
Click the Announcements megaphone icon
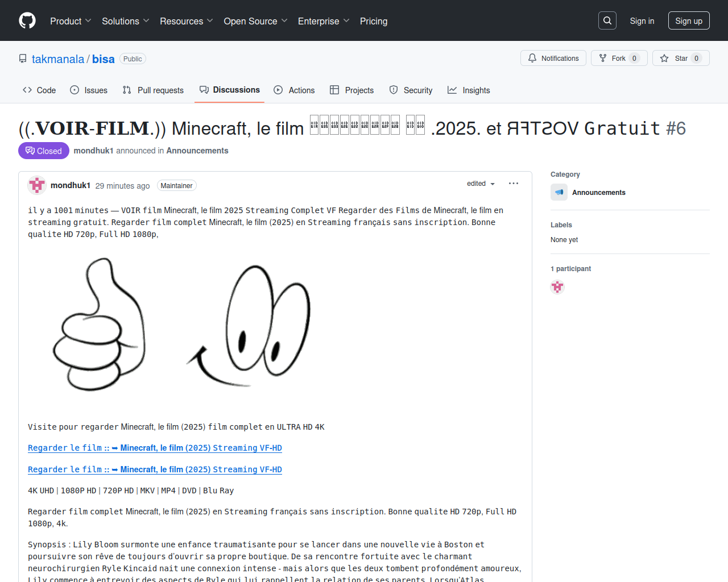pos(559,192)
